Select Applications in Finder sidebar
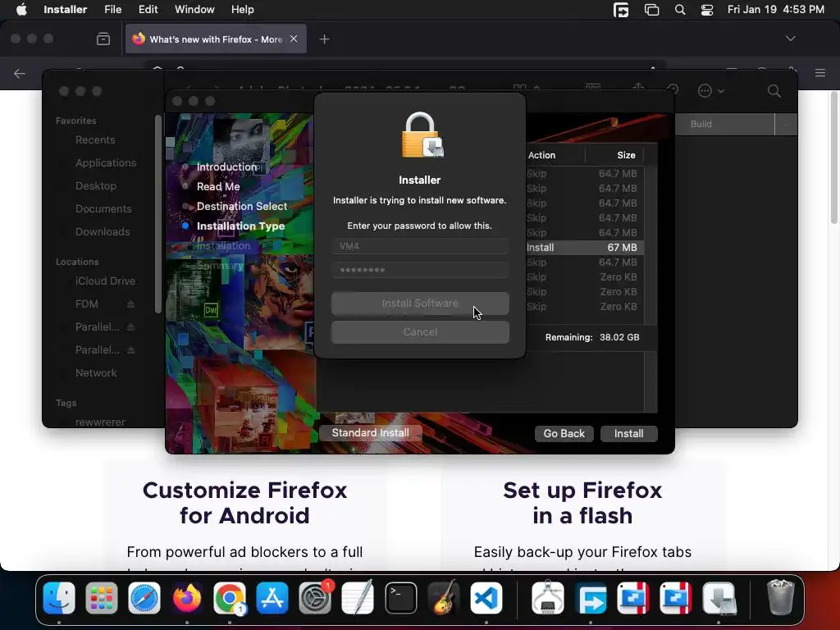The width and height of the screenshot is (840, 630). (106, 163)
